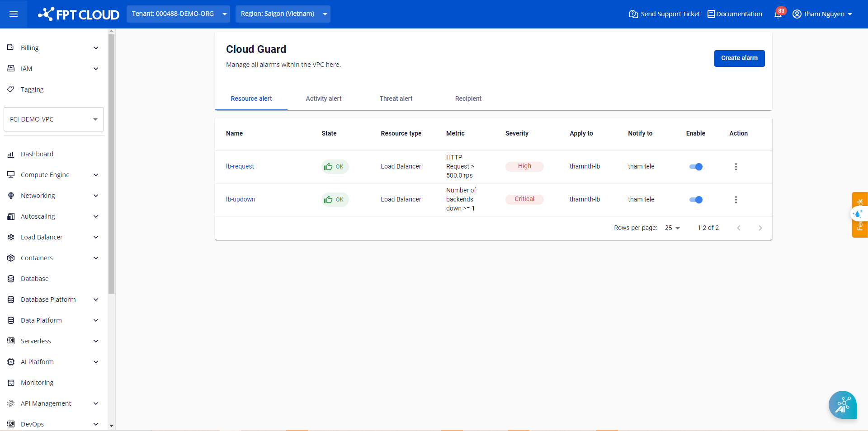Click the sidebar vertical scrollbar
Image resolution: width=868 pixels, height=431 pixels.
click(x=111, y=163)
